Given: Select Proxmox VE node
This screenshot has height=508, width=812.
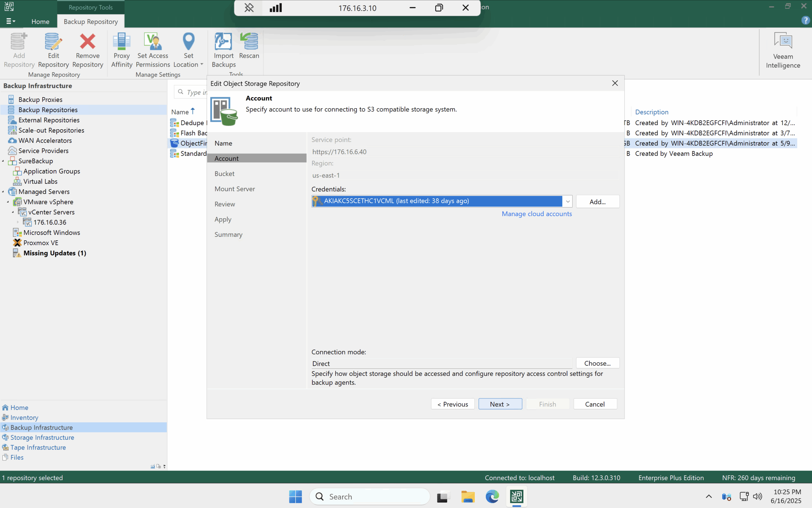Looking at the screenshot, I should coord(41,243).
